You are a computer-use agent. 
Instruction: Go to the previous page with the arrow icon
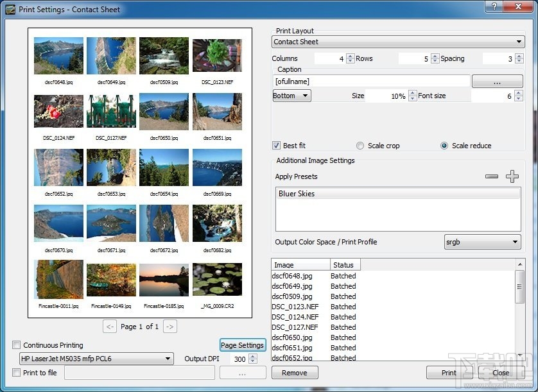coord(109,327)
